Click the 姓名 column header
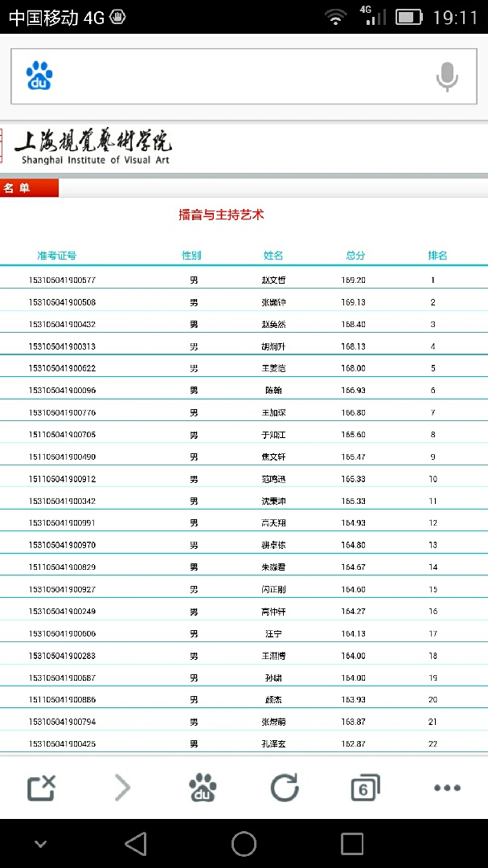The width and height of the screenshot is (488, 868). [273, 256]
